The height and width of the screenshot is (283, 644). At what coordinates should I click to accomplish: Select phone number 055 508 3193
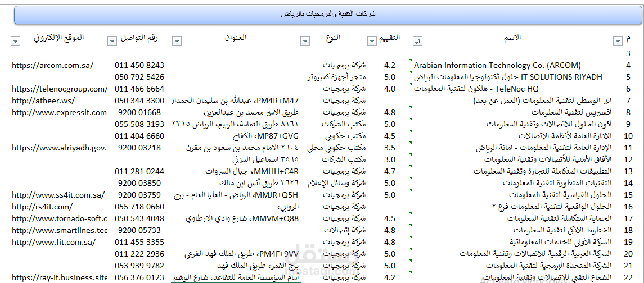coord(139,124)
